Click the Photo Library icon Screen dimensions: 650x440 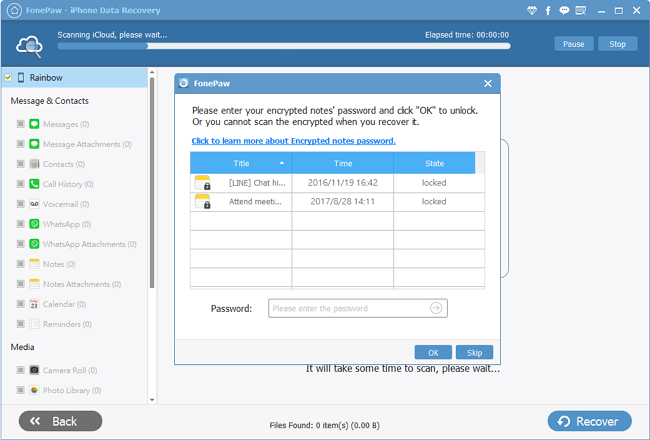[x=34, y=390]
